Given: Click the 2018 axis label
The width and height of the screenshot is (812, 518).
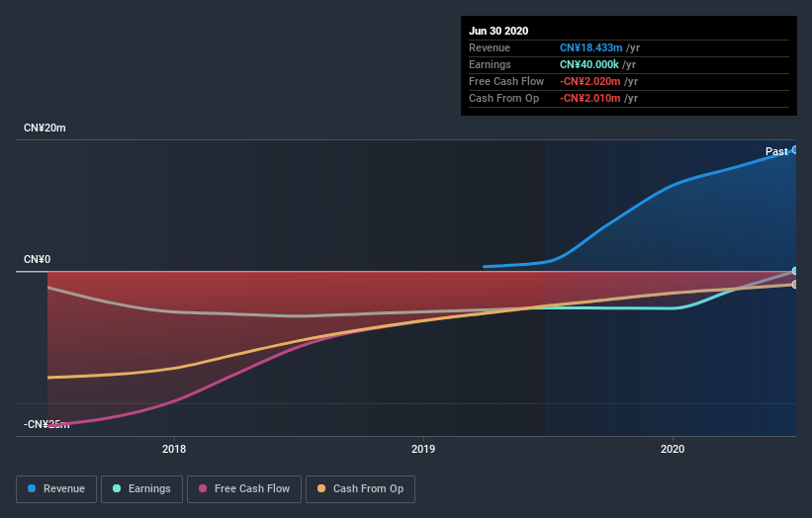Looking at the screenshot, I should tap(174, 449).
